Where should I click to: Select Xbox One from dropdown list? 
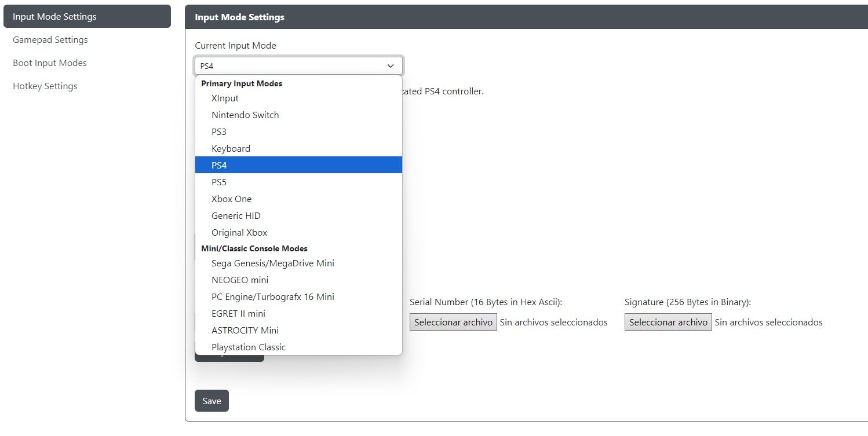pos(298,199)
